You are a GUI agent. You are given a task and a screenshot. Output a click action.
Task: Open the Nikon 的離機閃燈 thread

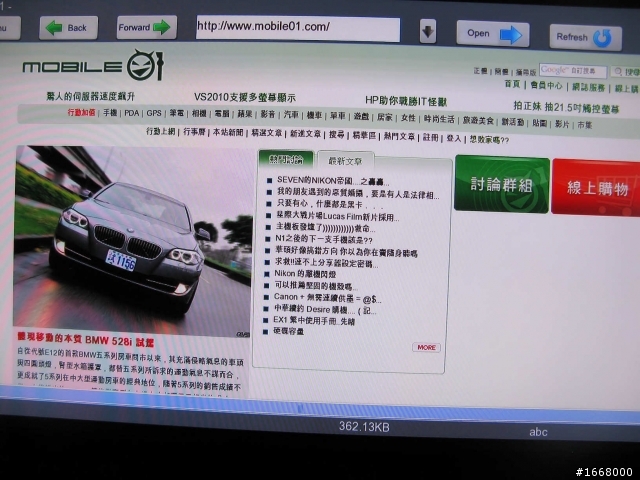[305, 273]
